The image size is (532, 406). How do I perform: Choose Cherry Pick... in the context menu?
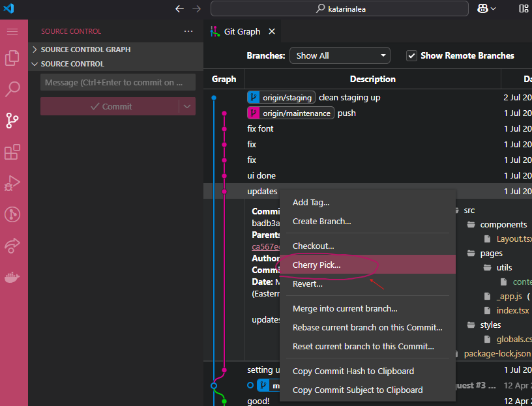368,265
